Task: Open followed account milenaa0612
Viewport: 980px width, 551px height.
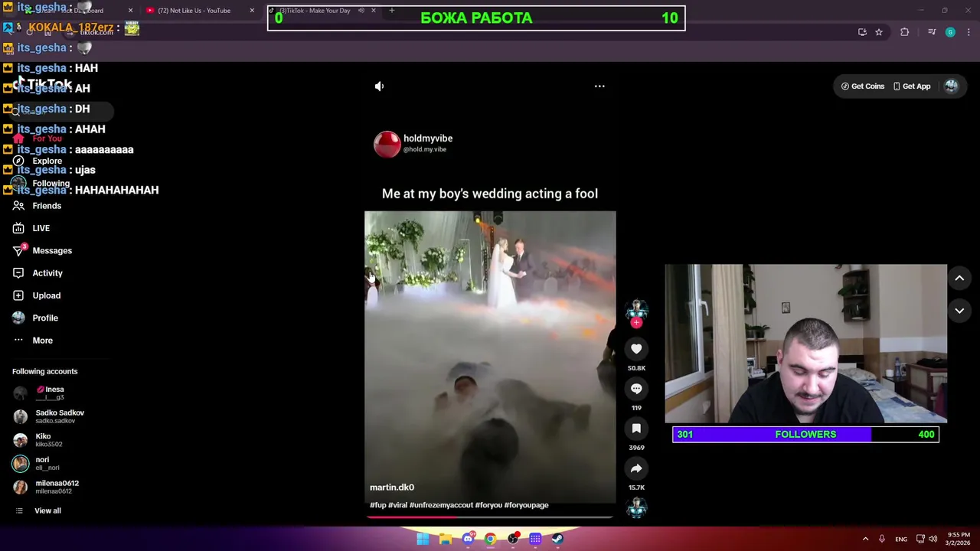Action: click(46, 487)
